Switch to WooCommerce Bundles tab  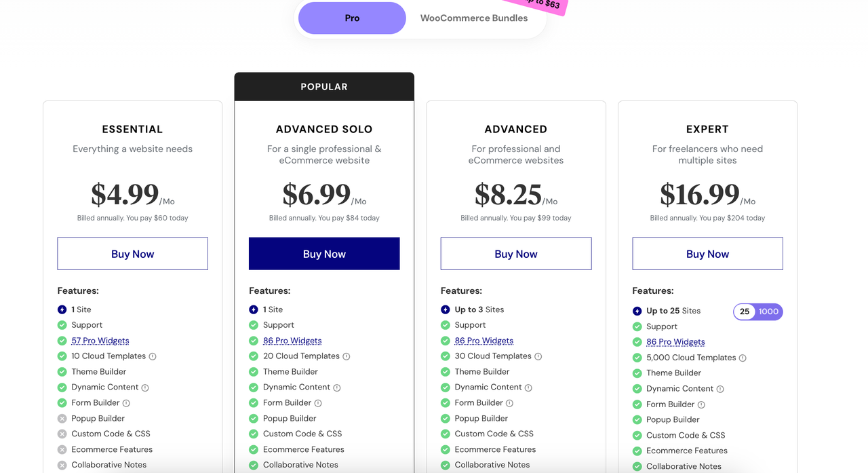click(x=473, y=18)
